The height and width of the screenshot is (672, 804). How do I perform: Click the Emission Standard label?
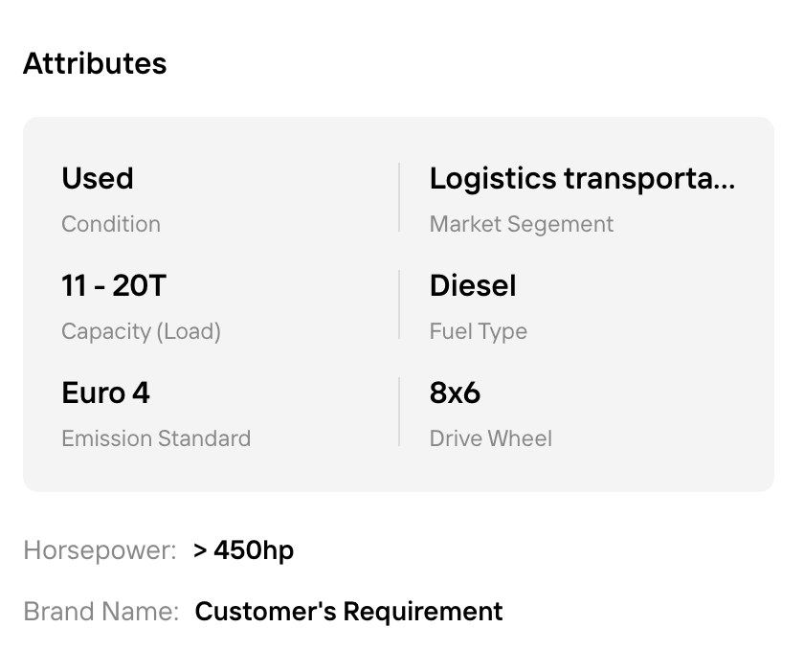click(x=156, y=438)
